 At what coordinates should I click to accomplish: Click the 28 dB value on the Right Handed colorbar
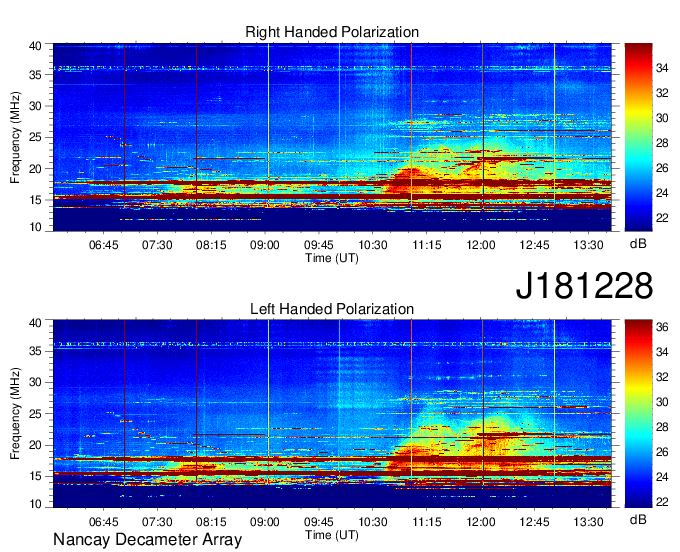pos(662,143)
